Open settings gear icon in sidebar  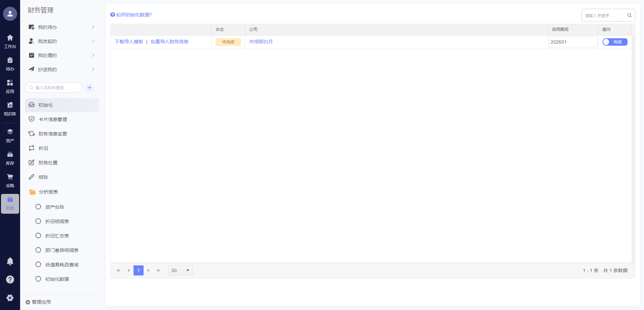click(x=10, y=298)
